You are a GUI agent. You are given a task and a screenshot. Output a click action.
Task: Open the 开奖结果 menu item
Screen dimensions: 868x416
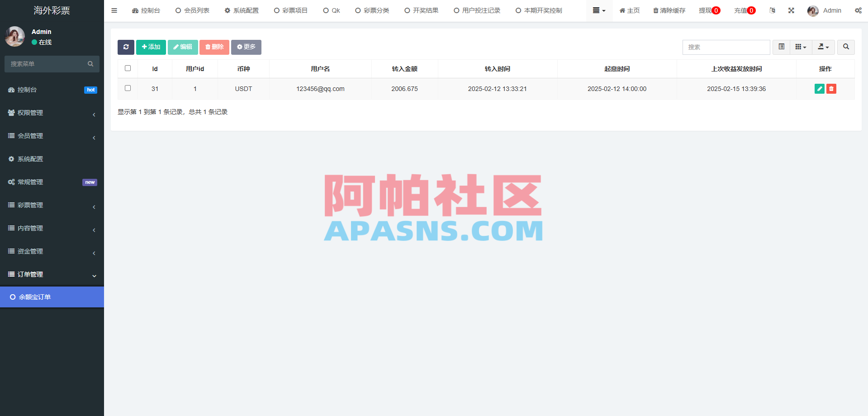[421, 10]
